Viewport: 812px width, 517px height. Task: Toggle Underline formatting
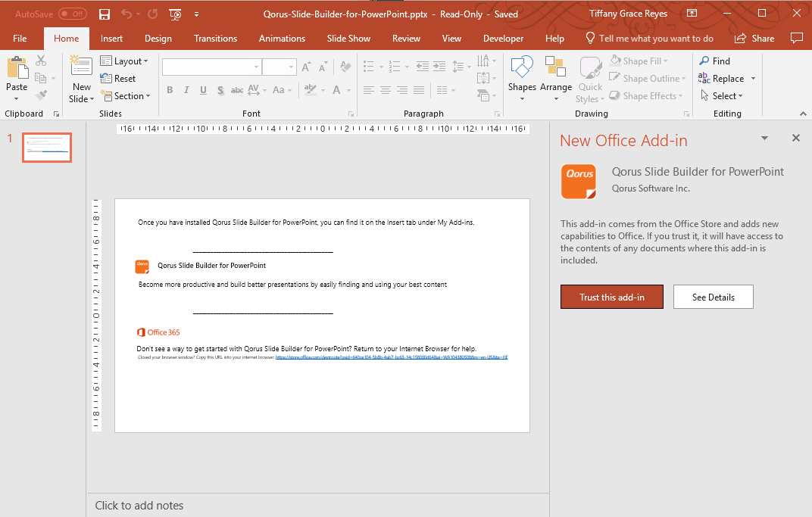[204, 90]
